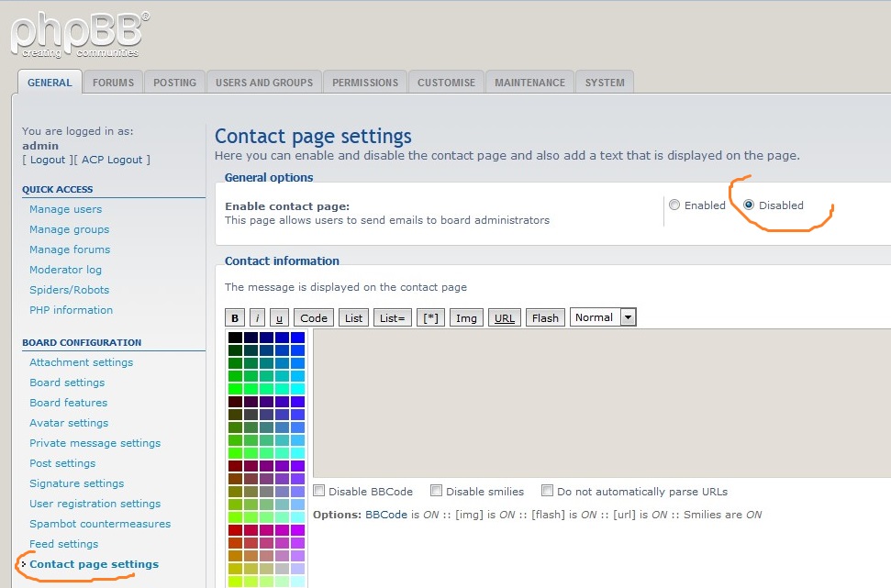Open Board settings link
Screen dimensions: 891x588
pos(67,383)
